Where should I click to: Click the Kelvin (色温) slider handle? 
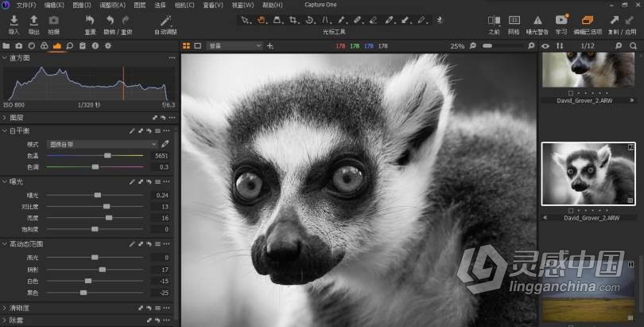pyautogui.click(x=107, y=156)
